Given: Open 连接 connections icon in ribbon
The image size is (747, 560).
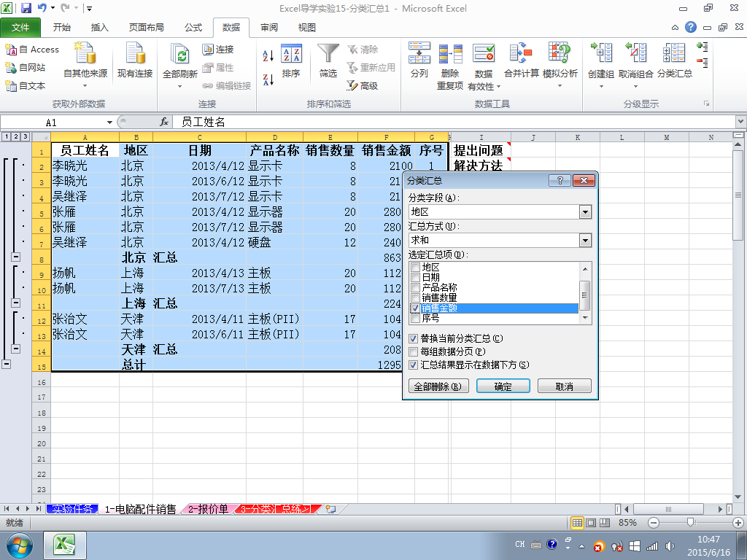Looking at the screenshot, I should (x=217, y=49).
